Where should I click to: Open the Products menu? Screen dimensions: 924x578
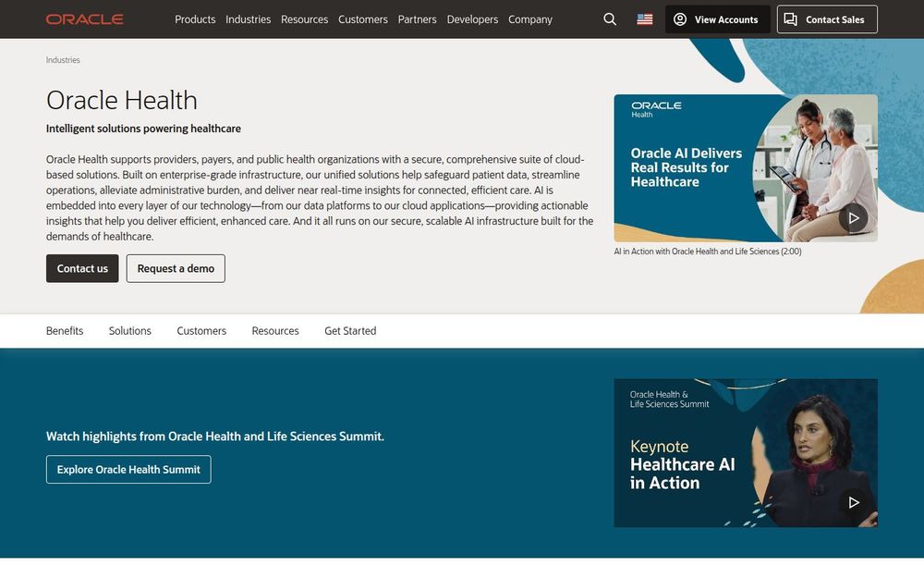point(195,18)
